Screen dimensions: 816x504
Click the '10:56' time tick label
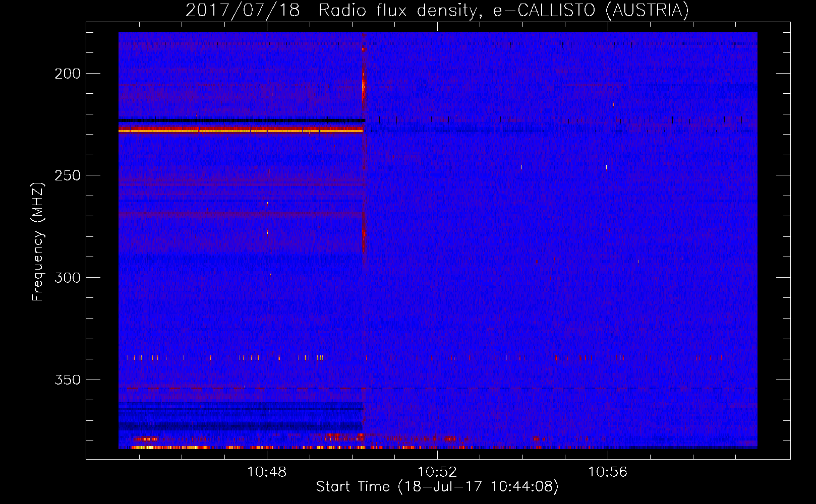coord(608,472)
